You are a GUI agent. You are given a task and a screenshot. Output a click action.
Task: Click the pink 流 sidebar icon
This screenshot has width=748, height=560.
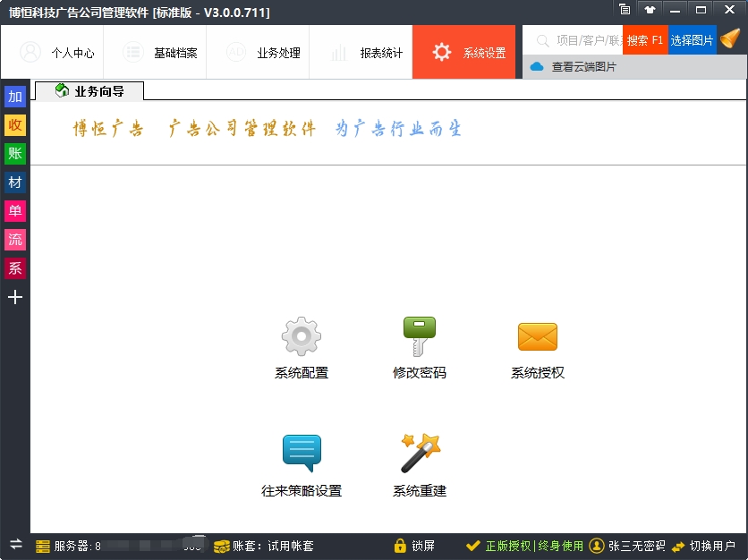pyautogui.click(x=15, y=240)
